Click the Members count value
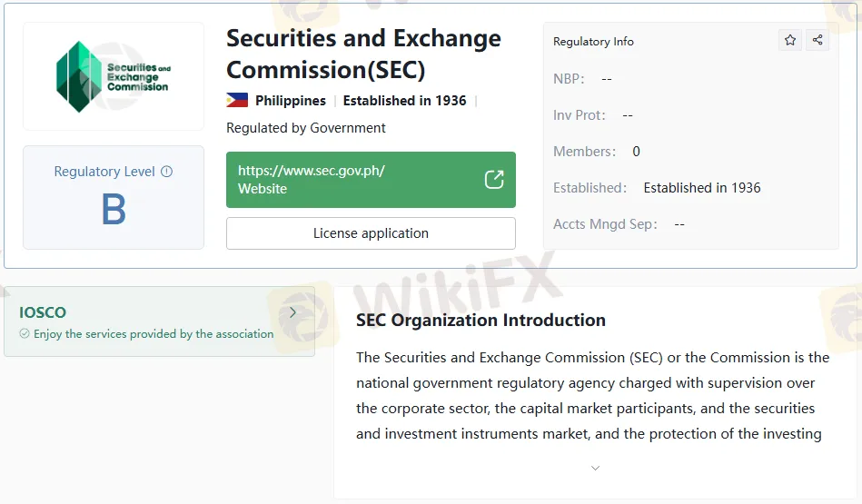Image resolution: width=862 pixels, height=504 pixels. pyautogui.click(x=636, y=152)
